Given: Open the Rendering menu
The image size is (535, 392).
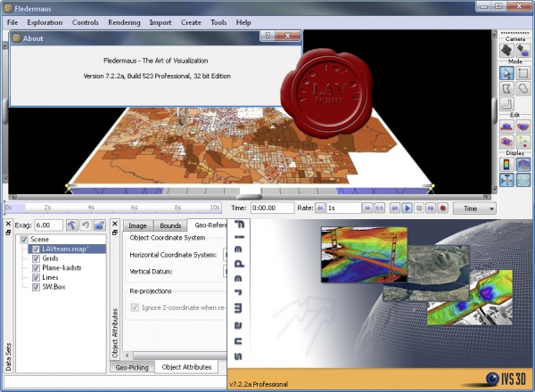Looking at the screenshot, I should (124, 22).
